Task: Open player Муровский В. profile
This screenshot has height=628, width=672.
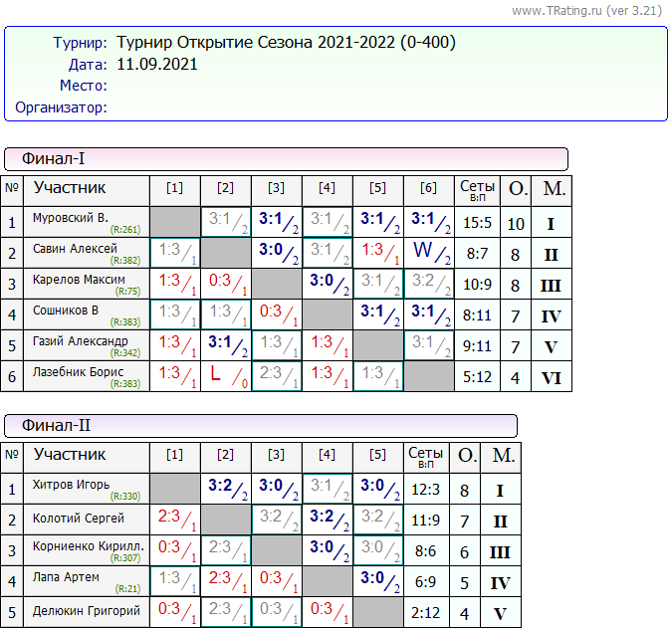Action: (x=71, y=218)
